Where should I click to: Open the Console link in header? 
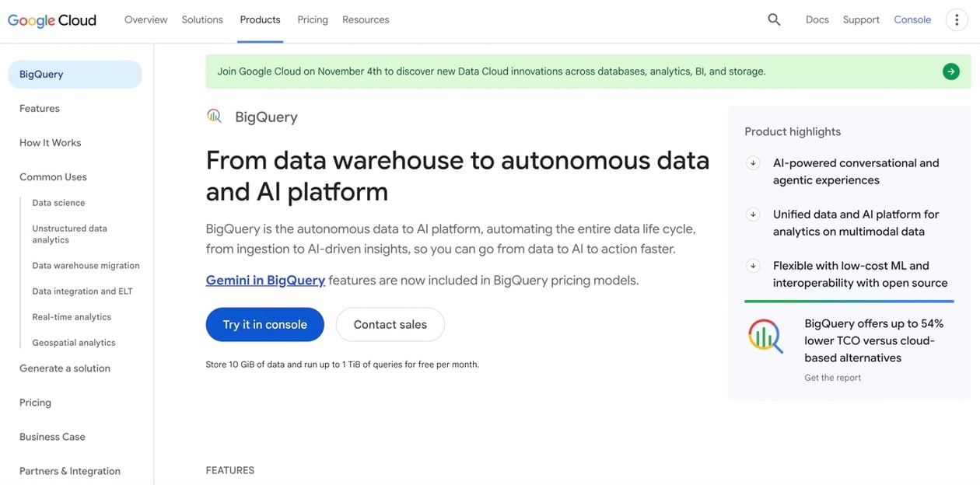tap(912, 19)
